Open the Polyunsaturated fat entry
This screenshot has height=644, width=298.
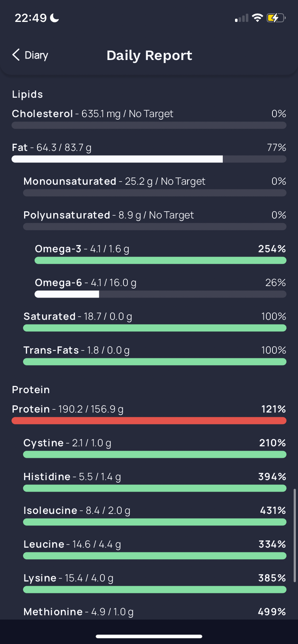tap(155, 220)
